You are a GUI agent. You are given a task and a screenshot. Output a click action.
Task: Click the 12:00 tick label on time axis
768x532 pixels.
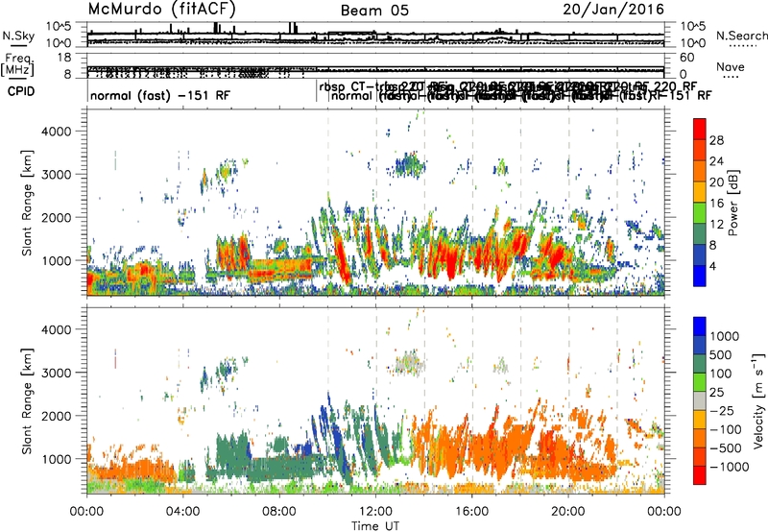pos(375,512)
